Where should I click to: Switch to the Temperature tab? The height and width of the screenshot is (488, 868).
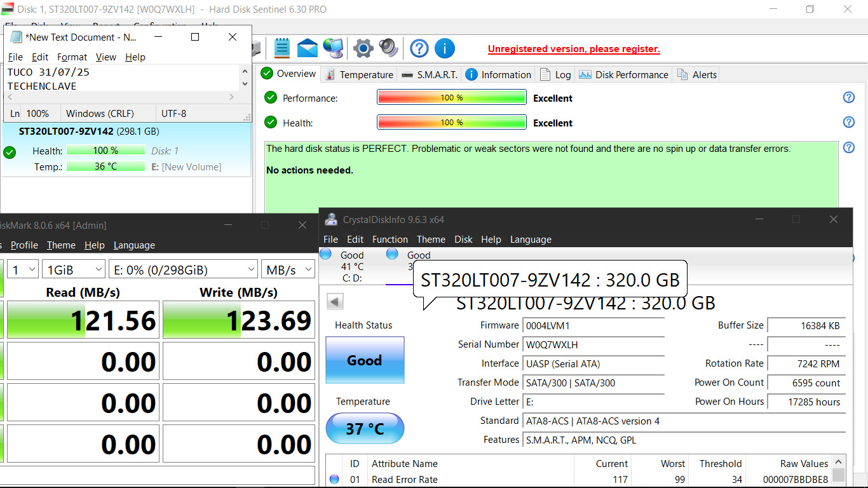coord(360,74)
